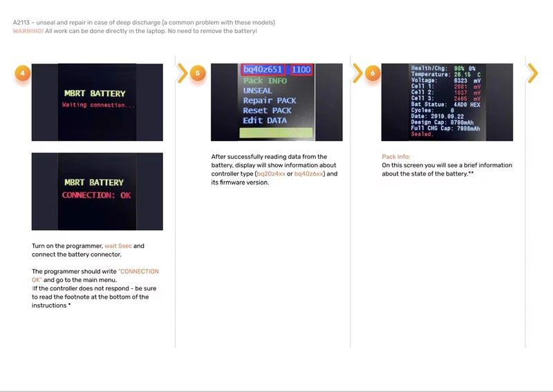Click the 'Voltage: 6323 mV' line
The image size is (553, 392).
(x=446, y=80)
